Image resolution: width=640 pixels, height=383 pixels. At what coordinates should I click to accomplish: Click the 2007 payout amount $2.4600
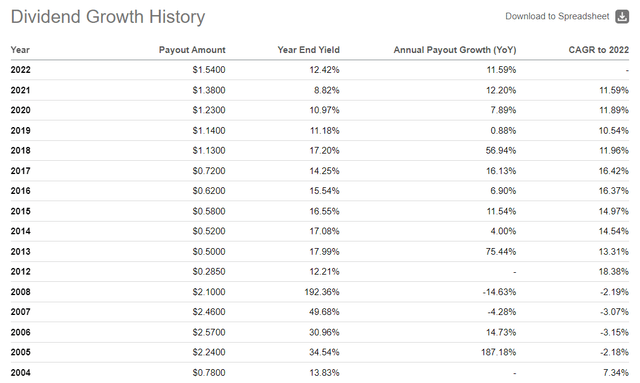tap(209, 312)
